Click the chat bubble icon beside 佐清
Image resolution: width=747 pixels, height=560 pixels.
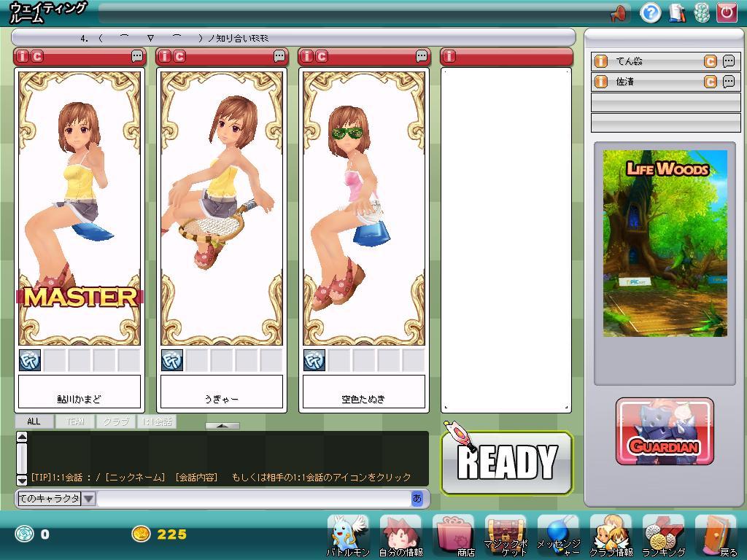click(x=729, y=82)
